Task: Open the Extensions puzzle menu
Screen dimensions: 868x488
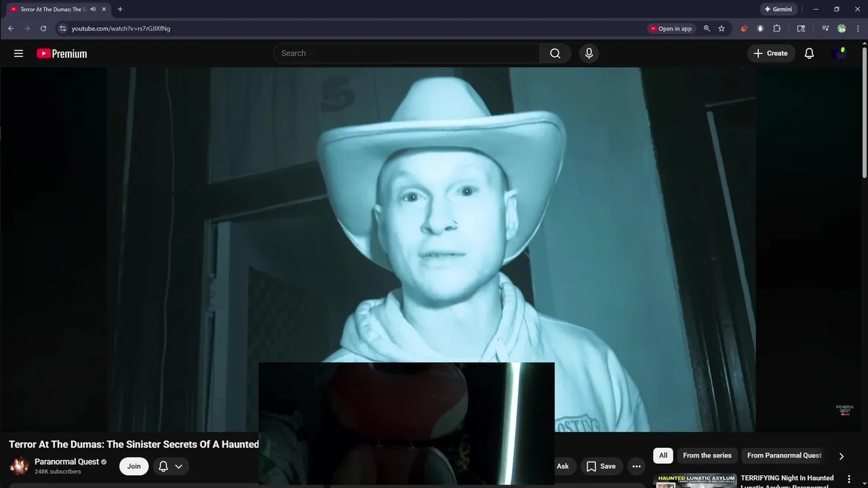Action: 777,28
